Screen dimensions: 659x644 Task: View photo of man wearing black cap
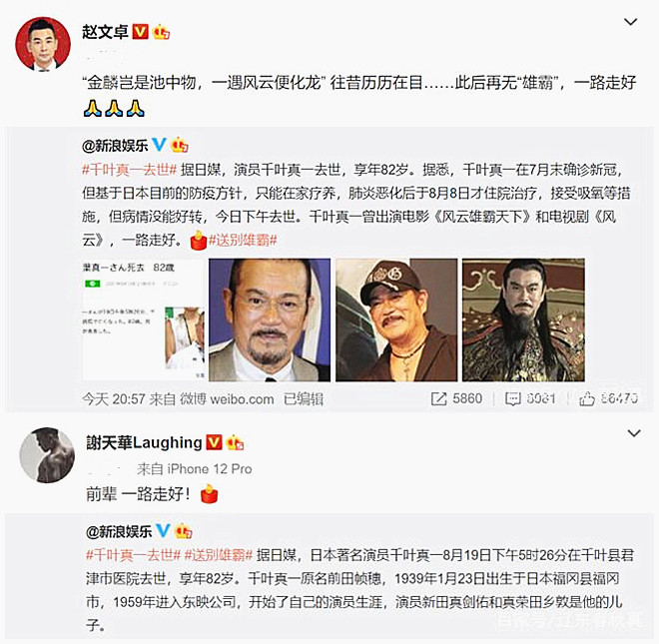[396, 320]
